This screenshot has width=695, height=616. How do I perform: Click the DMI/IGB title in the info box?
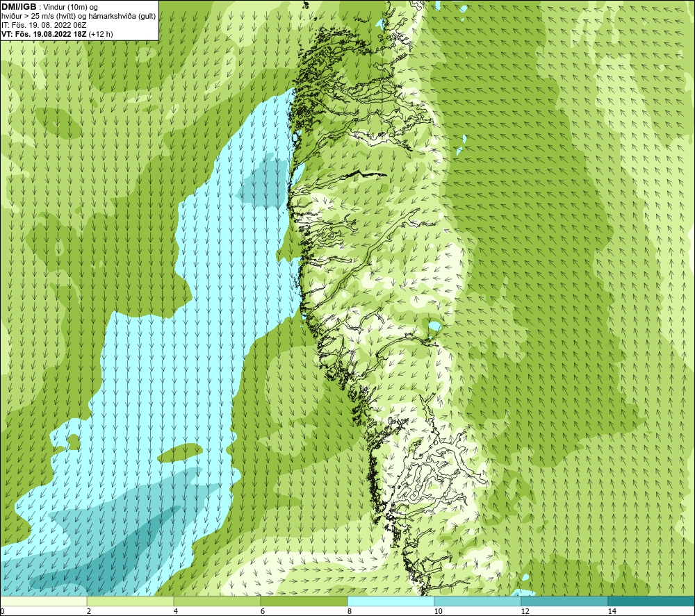coord(19,7)
